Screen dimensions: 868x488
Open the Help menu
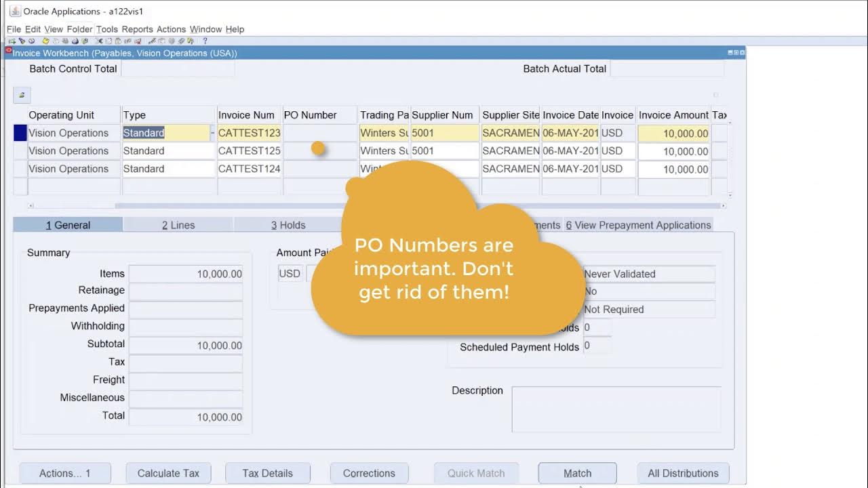pyautogui.click(x=235, y=29)
